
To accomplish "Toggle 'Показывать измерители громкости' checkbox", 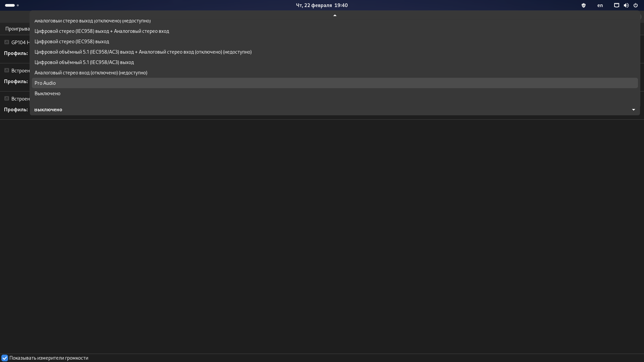I will pos(5,358).
